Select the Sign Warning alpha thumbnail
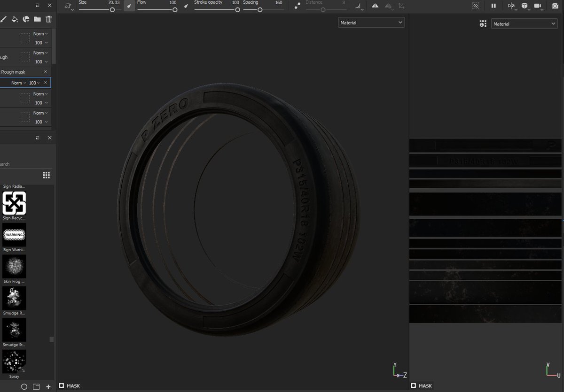Viewport: 564px width, 392px height. [x=14, y=235]
